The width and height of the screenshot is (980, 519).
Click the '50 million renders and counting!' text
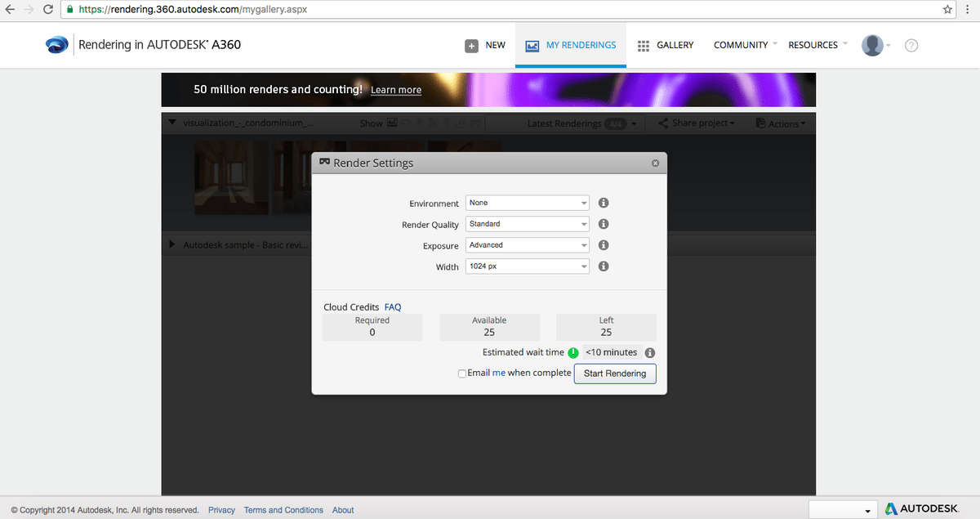(278, 89)
